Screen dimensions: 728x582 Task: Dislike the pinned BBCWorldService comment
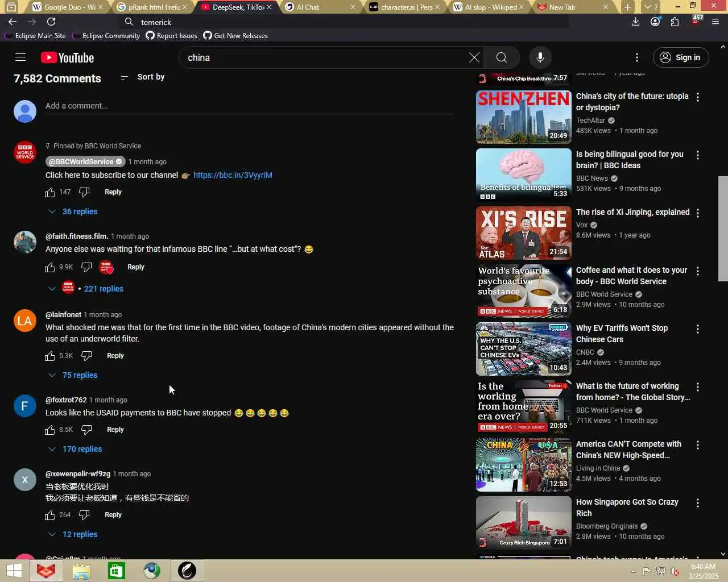(84, 192)
